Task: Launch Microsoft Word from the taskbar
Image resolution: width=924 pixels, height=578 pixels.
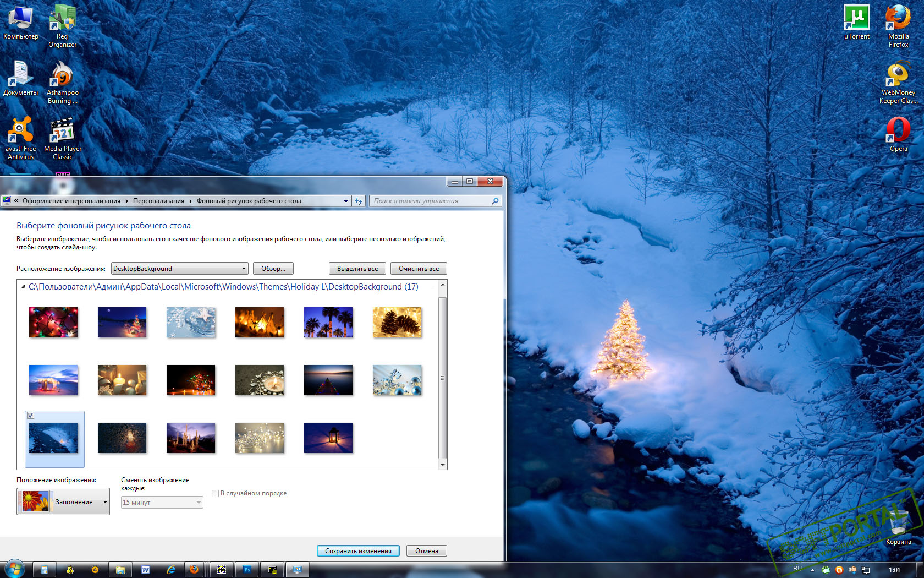Action: tap(146, 570)
